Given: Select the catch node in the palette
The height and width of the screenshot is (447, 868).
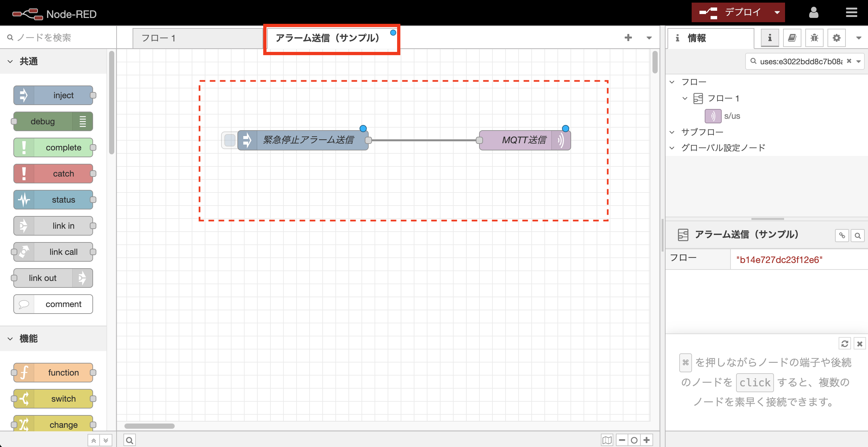Looking at the screenshot, I should tap(53, 174).
